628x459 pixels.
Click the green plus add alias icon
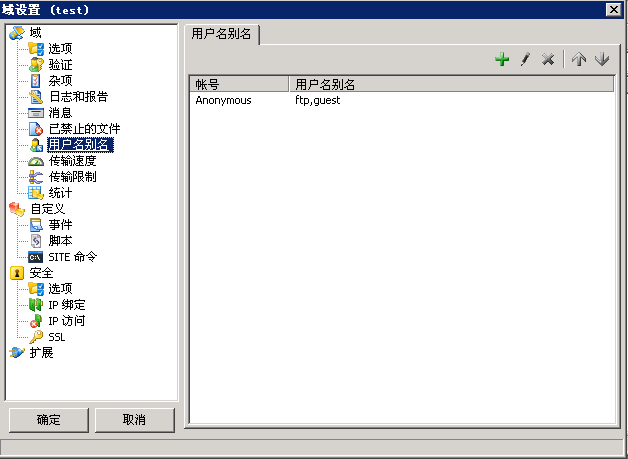tap(502, 60)
